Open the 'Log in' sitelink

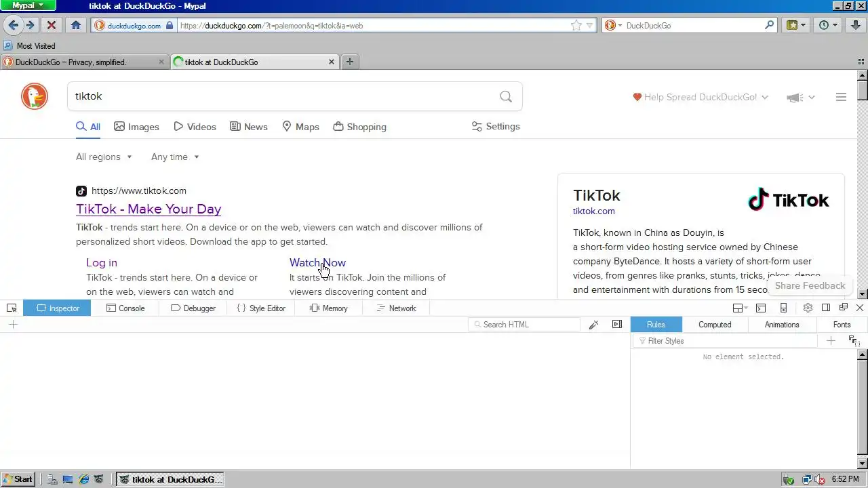[102, 262]
